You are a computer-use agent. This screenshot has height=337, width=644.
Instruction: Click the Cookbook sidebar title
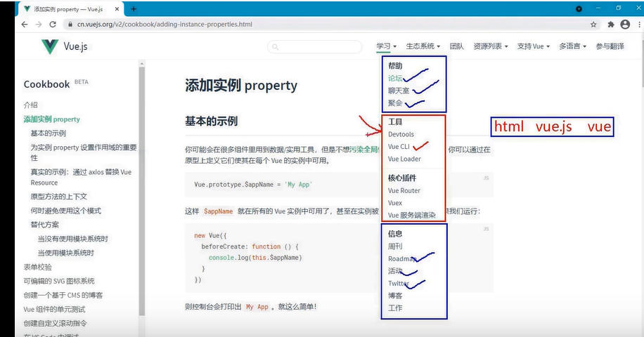46,84
